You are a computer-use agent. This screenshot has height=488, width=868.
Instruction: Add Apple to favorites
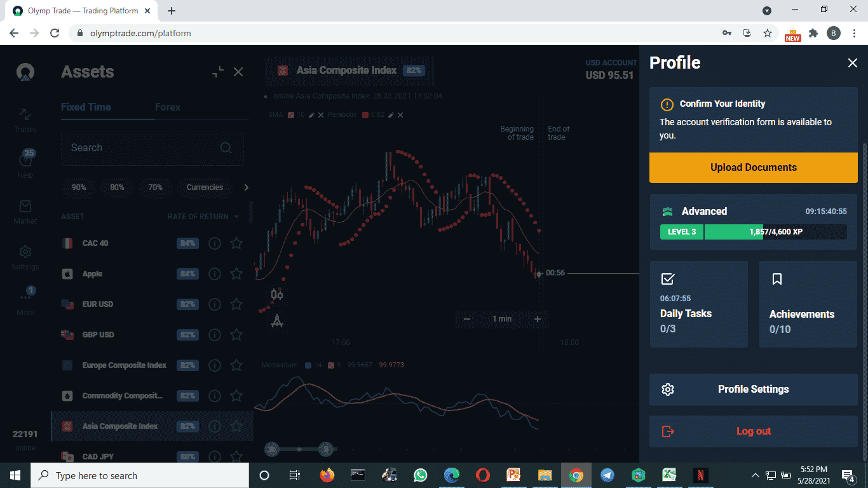click(236, 274)
